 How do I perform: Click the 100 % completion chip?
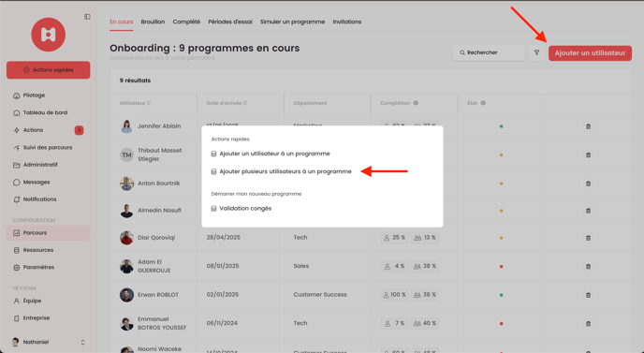(x=395, y=295)
